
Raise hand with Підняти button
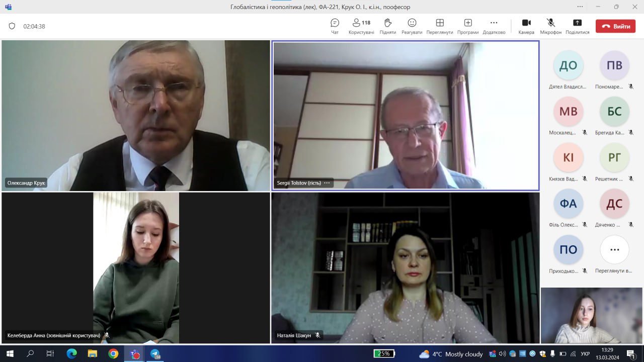point(387,26)
